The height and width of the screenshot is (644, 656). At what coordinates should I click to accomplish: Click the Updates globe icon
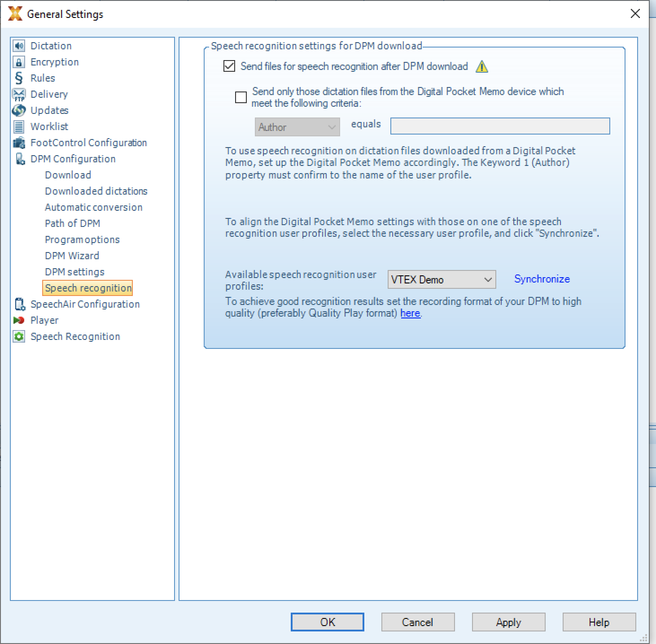pos(19,110)
